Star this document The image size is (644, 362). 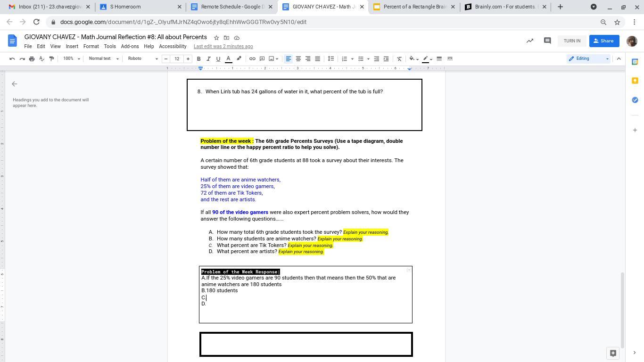[x=216, y=38]
